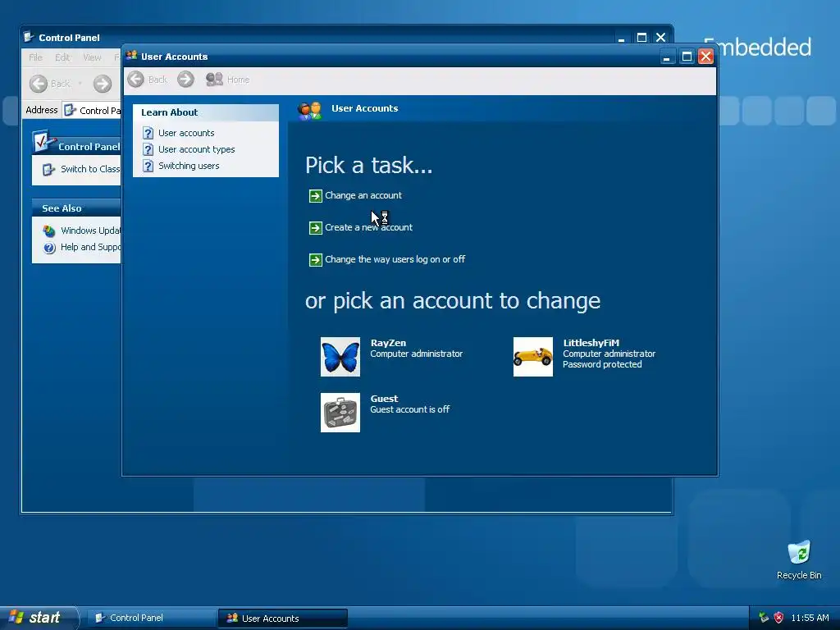
Task: Click the Control Panel checkmark header icon
Action: click(43, 142)
